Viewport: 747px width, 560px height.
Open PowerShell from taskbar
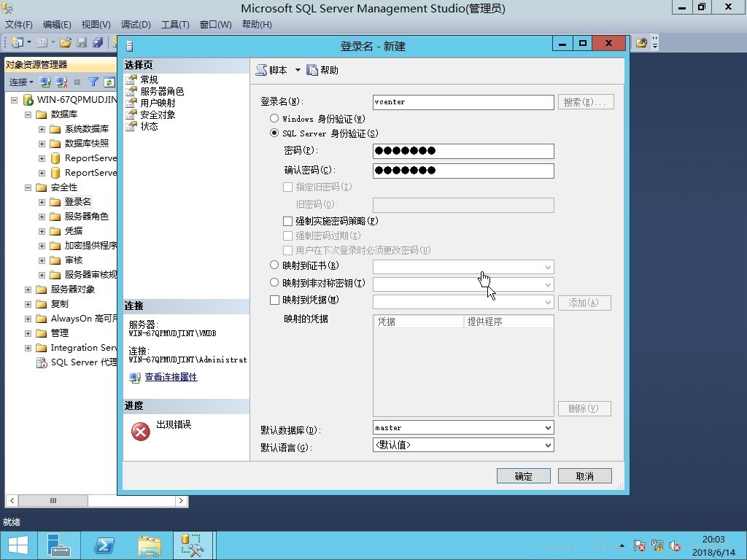[x=104, y=545]
